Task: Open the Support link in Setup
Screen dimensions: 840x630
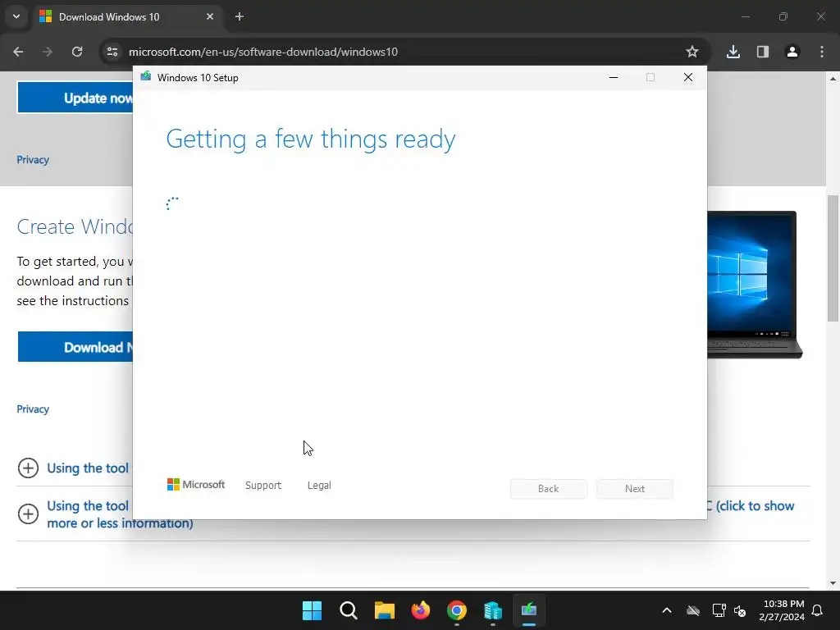Action: click(x=263, y=486)
